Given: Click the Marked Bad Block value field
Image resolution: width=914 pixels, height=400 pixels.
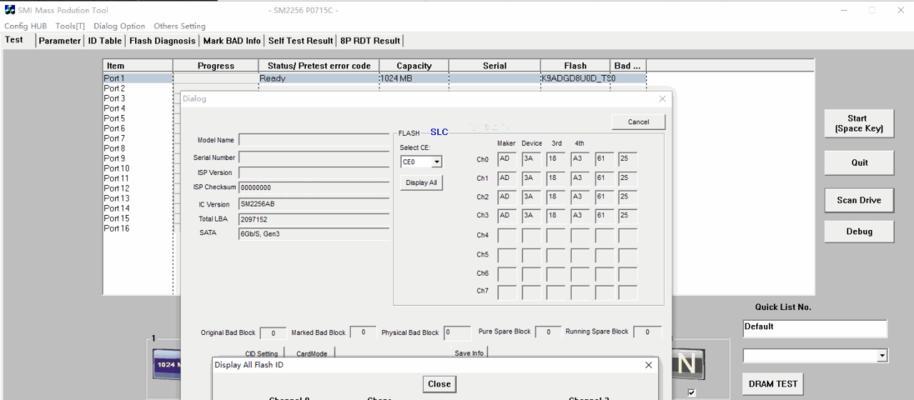Looking at the screenshot, I should pyautogui.click(x=363, y=332).
